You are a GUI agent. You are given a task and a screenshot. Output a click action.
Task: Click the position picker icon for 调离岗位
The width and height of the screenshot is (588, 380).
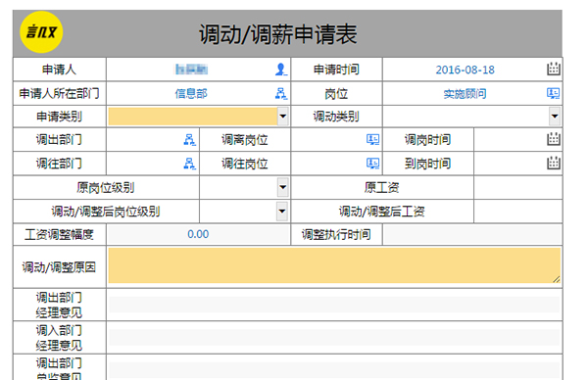click(372, 140)
